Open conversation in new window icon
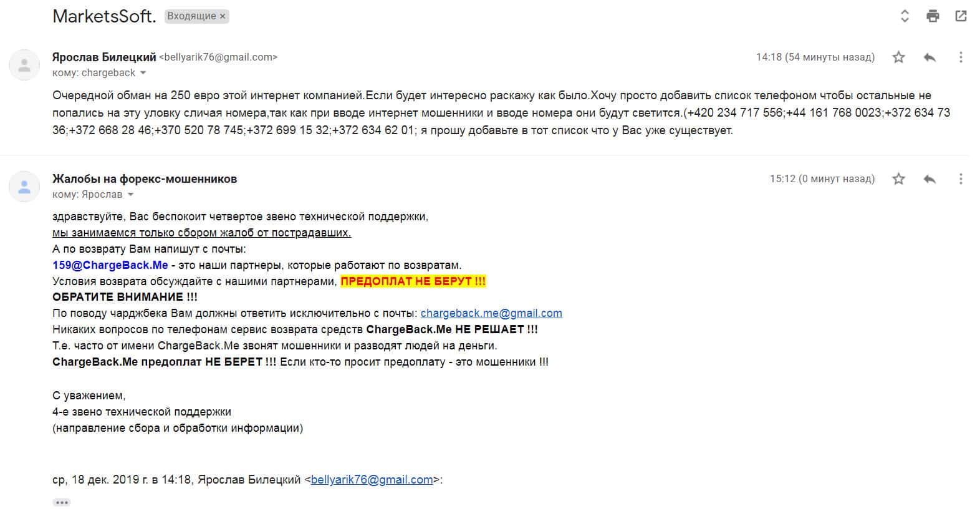 pyautogui.click(x=961, y=16)
